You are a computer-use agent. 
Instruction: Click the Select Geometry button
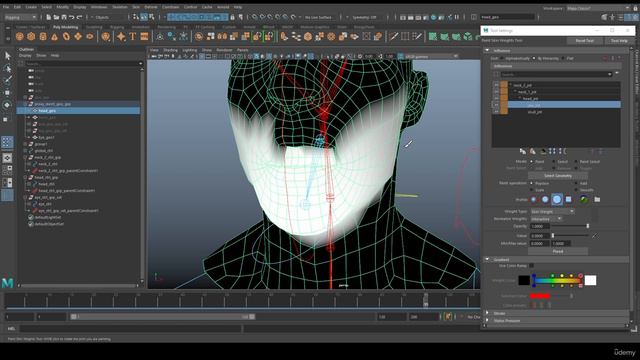tap(558, 176)
